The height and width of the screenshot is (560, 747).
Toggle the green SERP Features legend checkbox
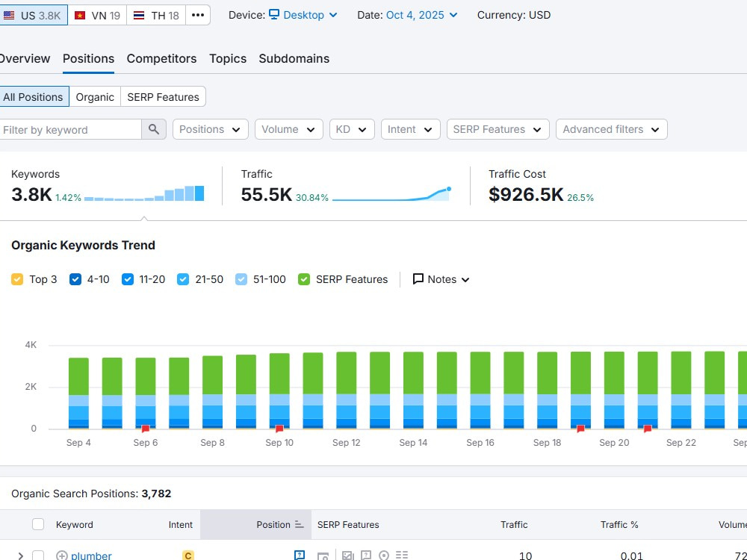(304, 279)
